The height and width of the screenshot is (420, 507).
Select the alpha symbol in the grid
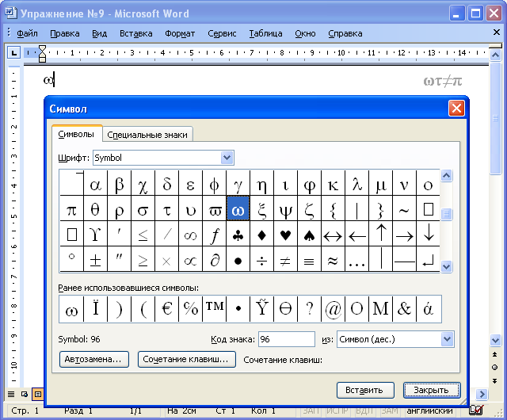(x=95, y=184)
